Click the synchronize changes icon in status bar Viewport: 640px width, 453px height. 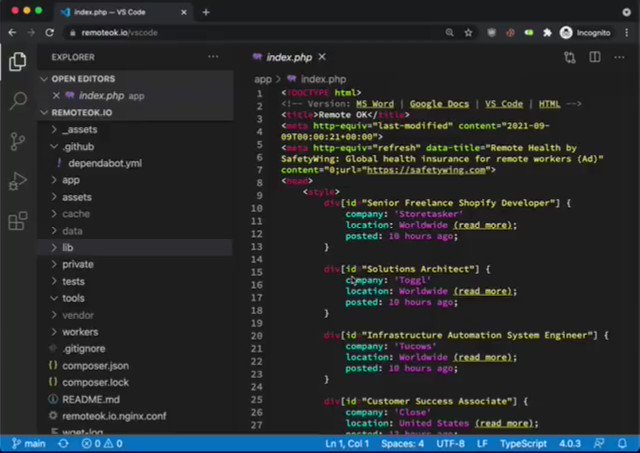(x=63, y=443)
